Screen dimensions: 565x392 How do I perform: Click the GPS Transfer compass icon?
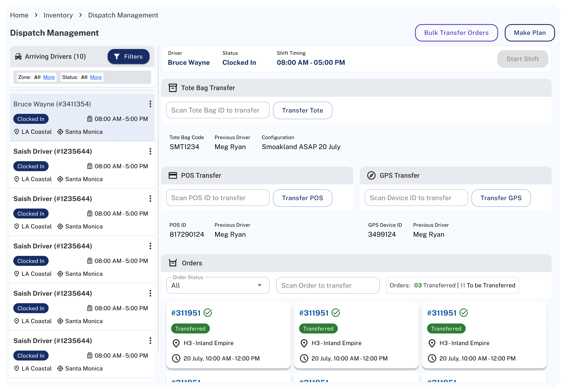click(x=371, y=175)
